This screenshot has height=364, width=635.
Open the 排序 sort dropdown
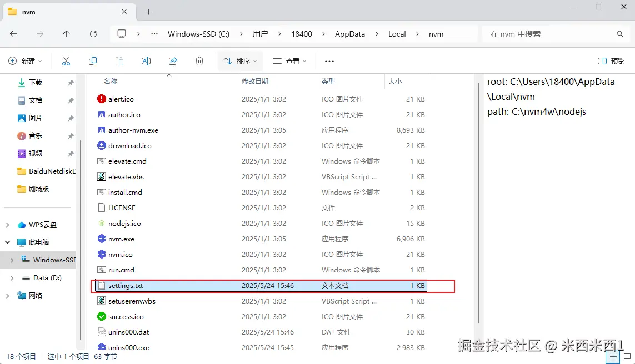(240, 61)
